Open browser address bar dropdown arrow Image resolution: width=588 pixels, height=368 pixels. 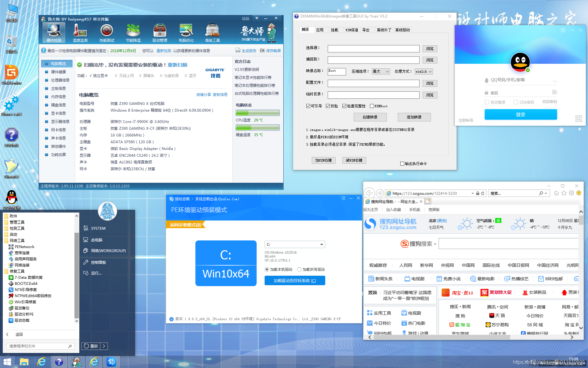pos(473,193)
